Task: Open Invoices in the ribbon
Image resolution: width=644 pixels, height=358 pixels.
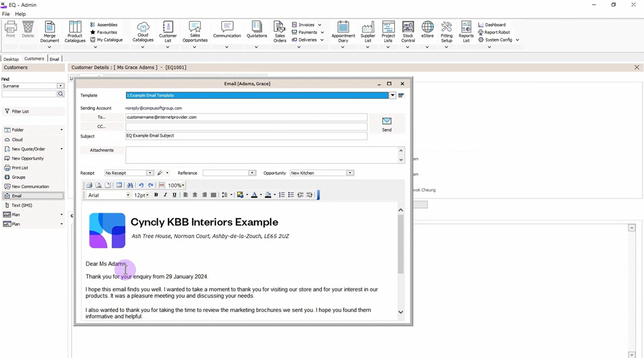Action: pyautogui.click(x=306, y=25)
